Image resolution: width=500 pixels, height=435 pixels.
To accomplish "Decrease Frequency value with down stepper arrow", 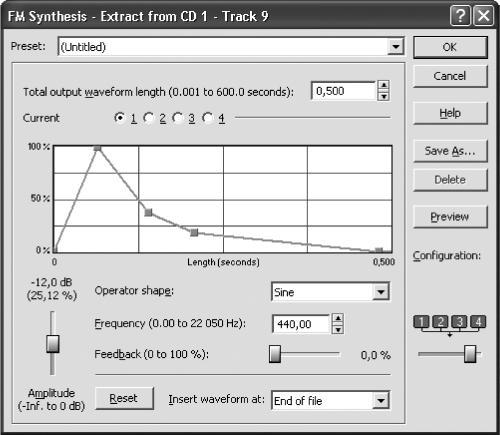I will pos(338,329).
